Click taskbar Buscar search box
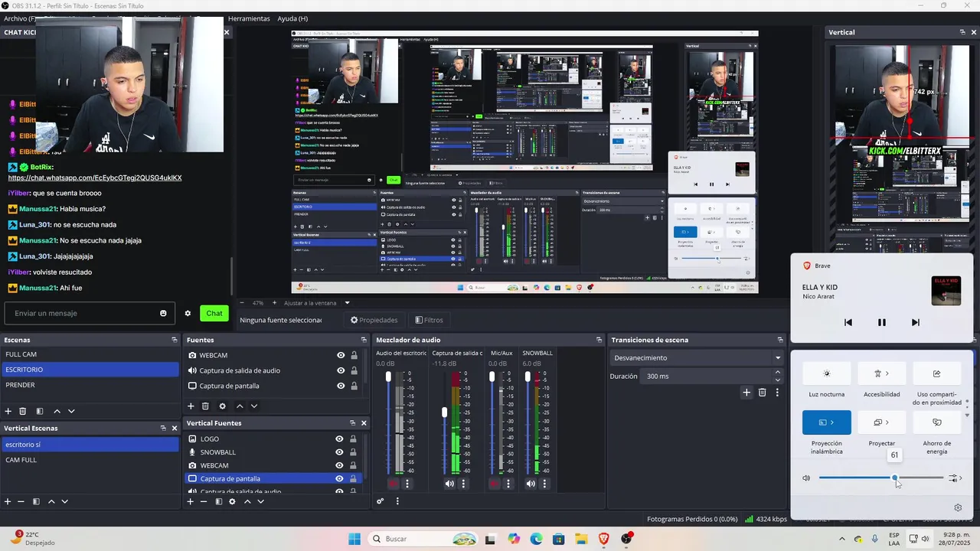 [x=425, y=539]
